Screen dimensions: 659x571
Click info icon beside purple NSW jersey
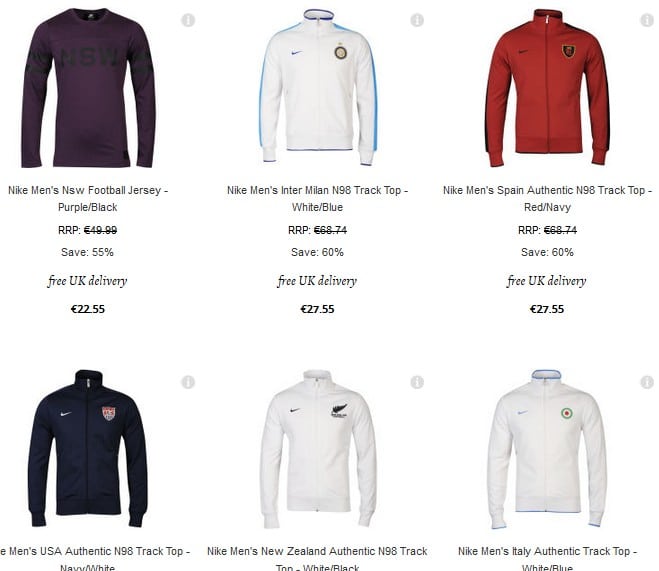(x=188, y=20)
